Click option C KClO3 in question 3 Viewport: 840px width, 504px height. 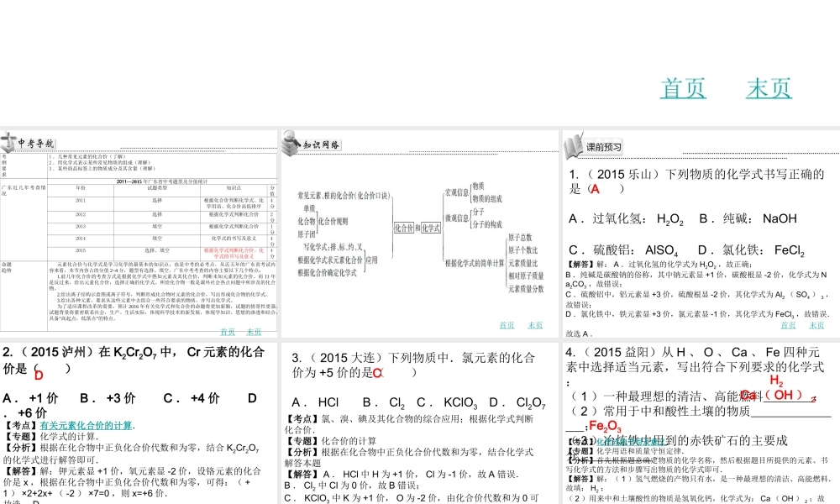(x=447, y=402)
